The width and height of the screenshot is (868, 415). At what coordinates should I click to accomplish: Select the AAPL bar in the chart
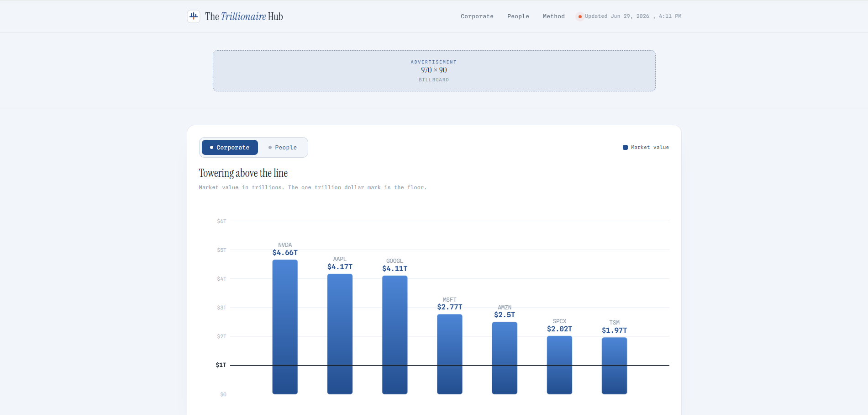pos(340,334)
